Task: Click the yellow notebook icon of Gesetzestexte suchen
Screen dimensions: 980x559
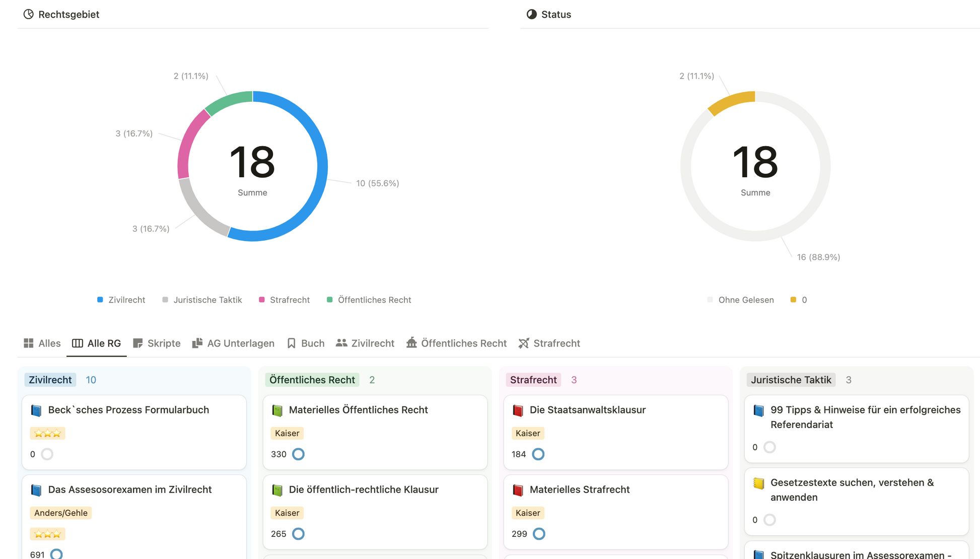Action: (x=758, y=483)
